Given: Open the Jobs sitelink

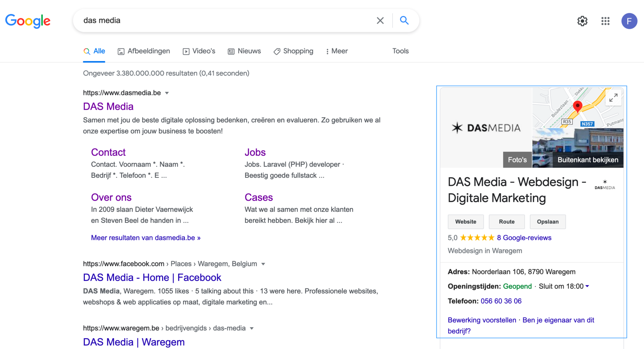Looking at the screenshot, I should click(255, 152).
